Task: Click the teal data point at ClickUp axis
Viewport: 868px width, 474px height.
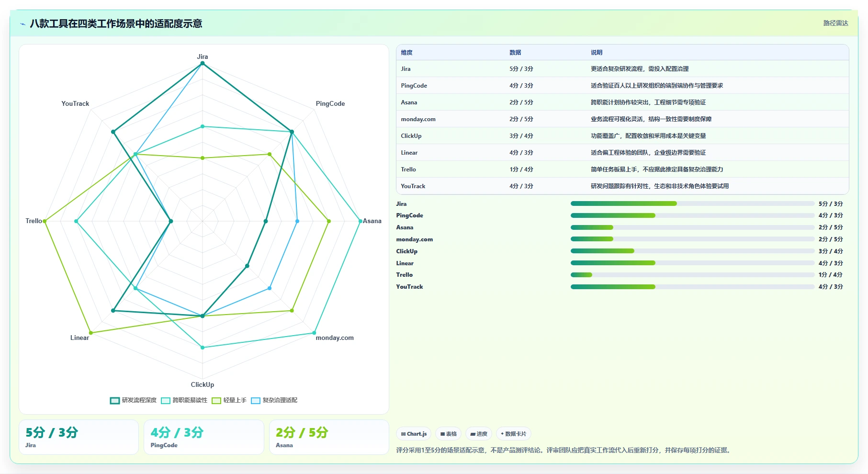Action: click(203, 348)
